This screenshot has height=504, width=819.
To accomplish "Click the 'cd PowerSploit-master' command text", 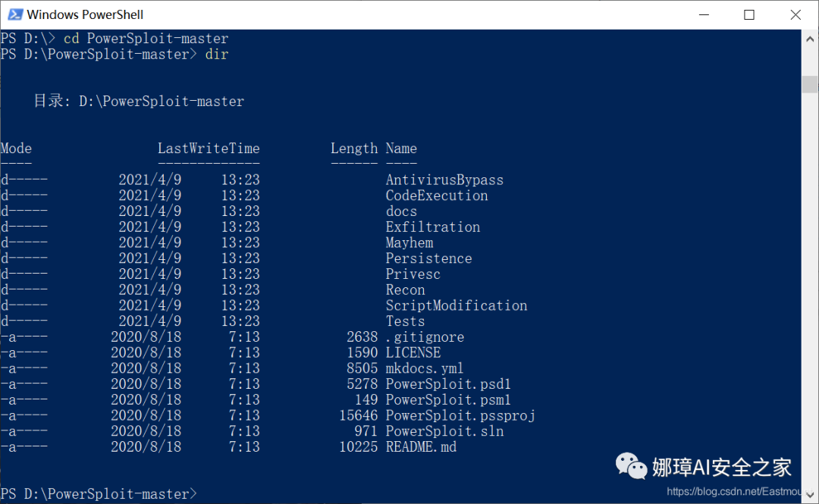I will [x=146, y=39].
